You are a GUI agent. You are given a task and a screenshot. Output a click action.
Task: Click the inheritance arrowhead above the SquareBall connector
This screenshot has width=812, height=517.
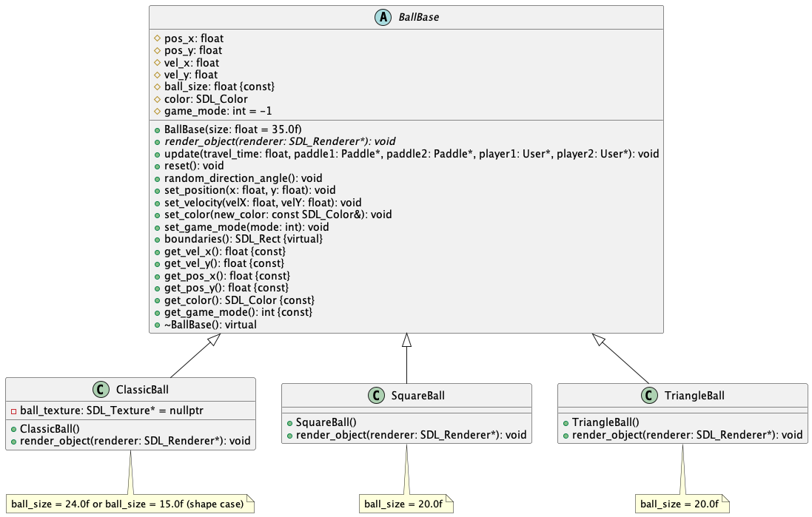[406, 340]
